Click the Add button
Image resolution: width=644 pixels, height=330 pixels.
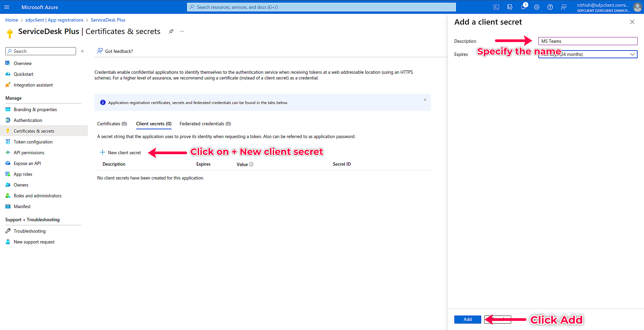[x=467, y=319]
